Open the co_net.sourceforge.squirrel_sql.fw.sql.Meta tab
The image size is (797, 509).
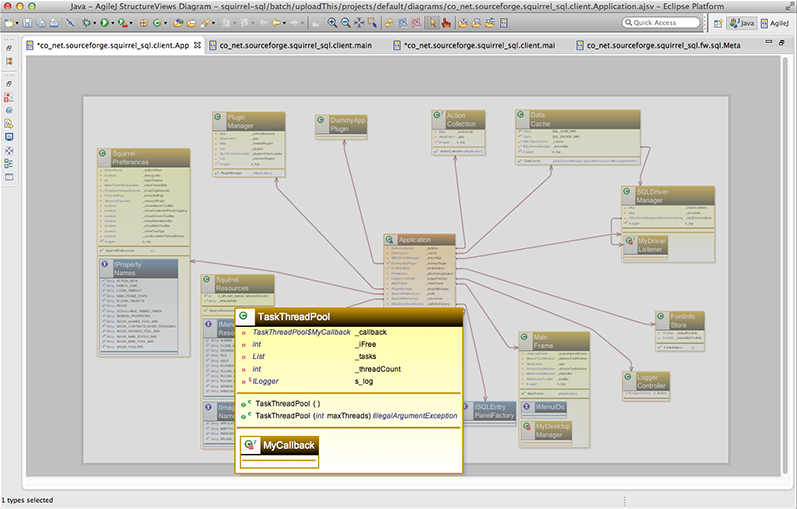click(x=660, y=46)
